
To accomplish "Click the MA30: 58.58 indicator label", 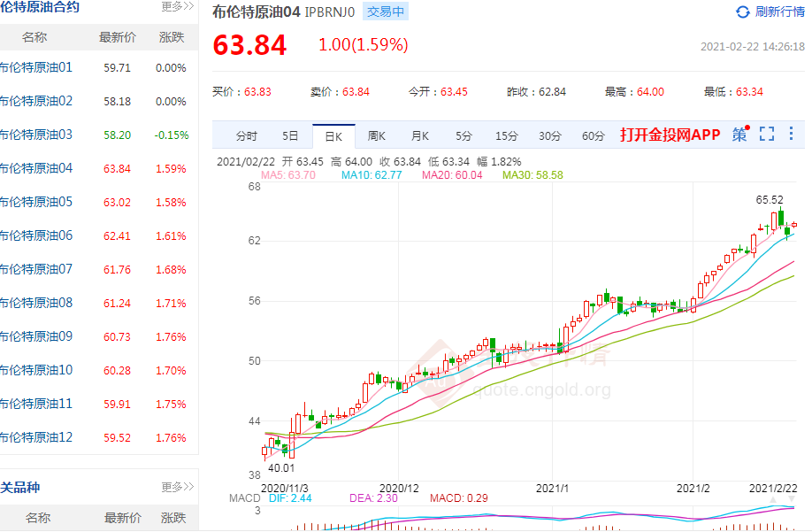I will (532, 175).
